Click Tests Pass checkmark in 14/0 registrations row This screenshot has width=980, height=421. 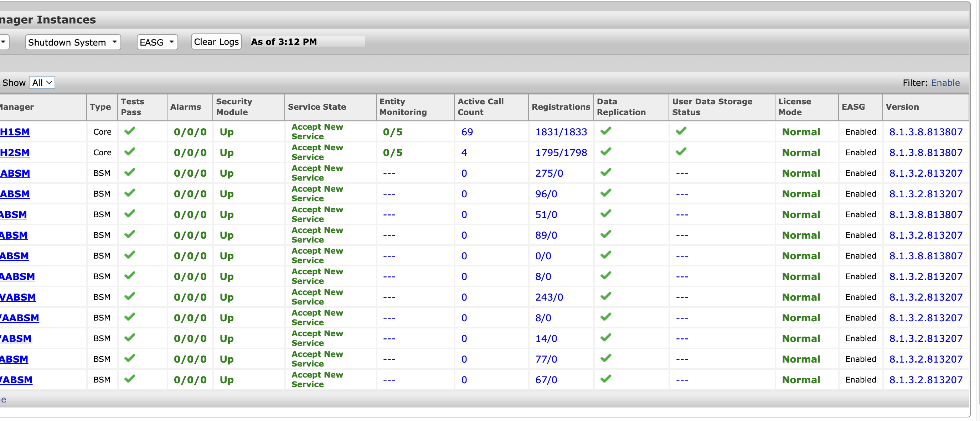click(130, 338)
